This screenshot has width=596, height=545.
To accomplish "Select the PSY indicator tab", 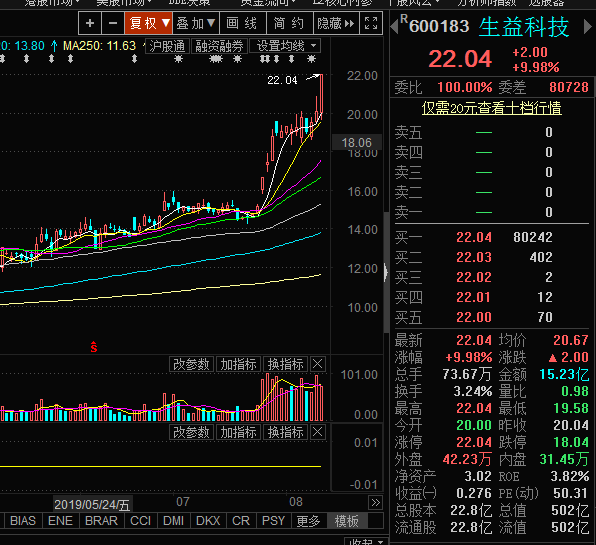I will pos(274,520).
